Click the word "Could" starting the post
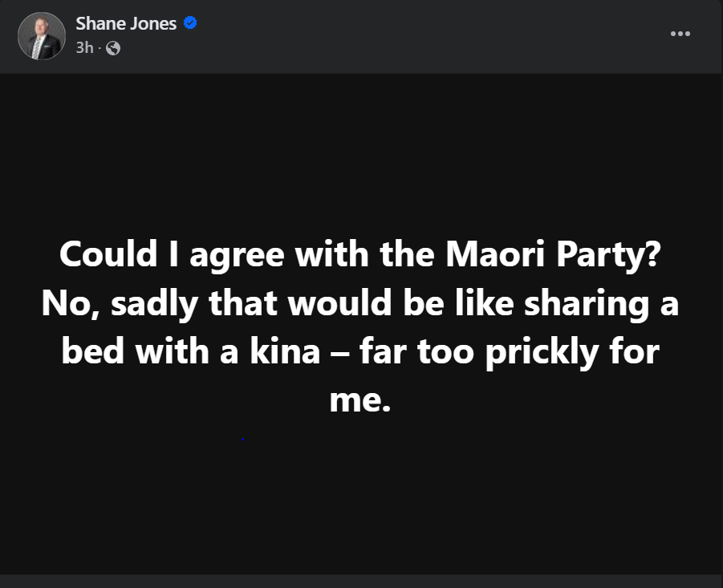 (108, 254)
